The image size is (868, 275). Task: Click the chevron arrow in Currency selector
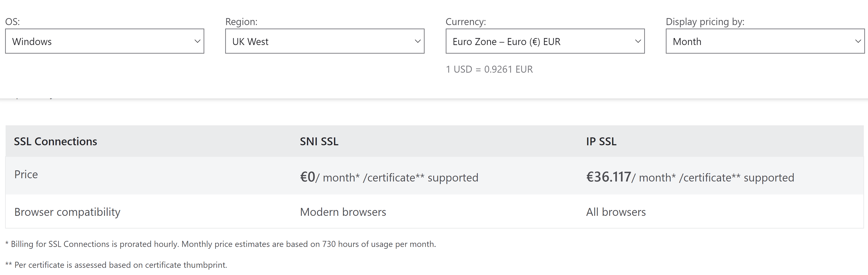coord(638,41)
